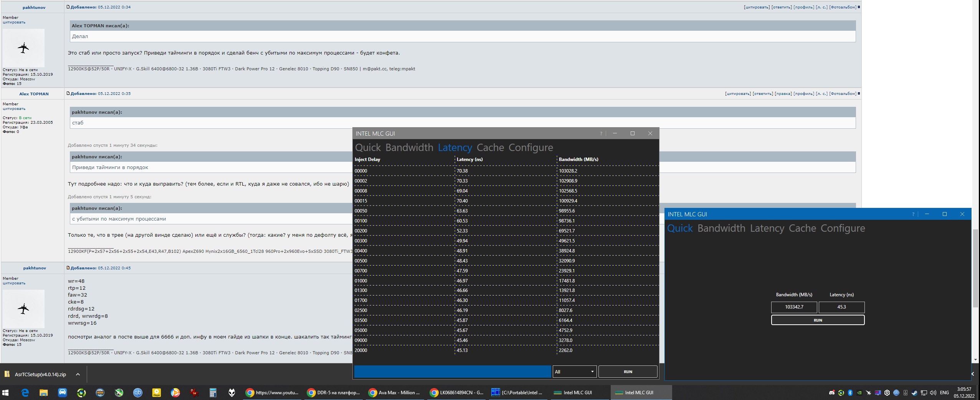Click ответить link on Alex TOPMAN's post
Screen dimensions: 980x400
pyautogui.click(x=763, y=93)
